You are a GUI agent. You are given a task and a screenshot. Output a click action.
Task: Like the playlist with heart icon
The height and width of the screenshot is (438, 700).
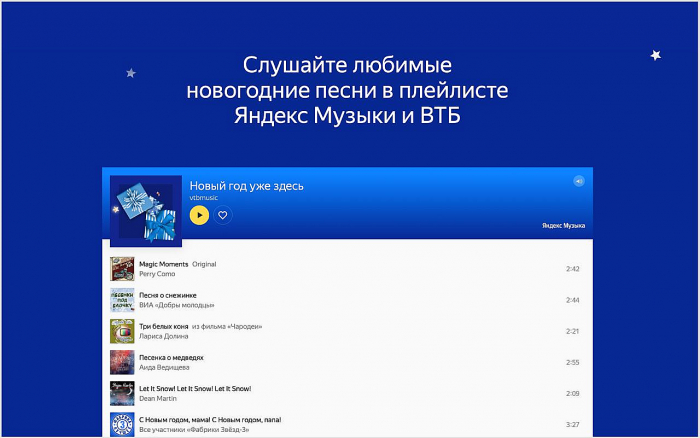coord(222,215)
